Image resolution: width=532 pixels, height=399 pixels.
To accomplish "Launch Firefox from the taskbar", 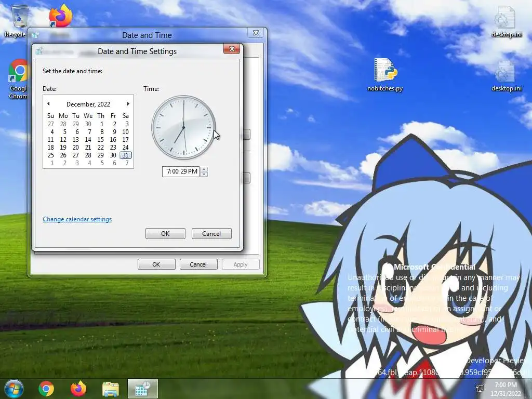I will (78, 389).
